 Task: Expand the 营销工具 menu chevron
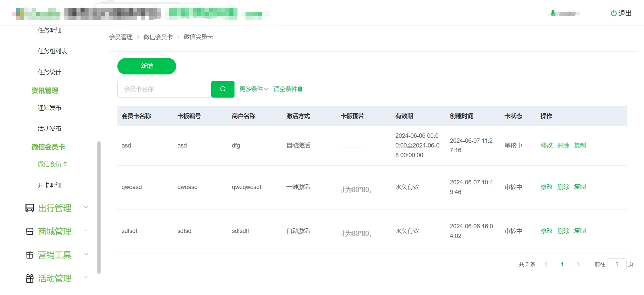coord(86,254)
